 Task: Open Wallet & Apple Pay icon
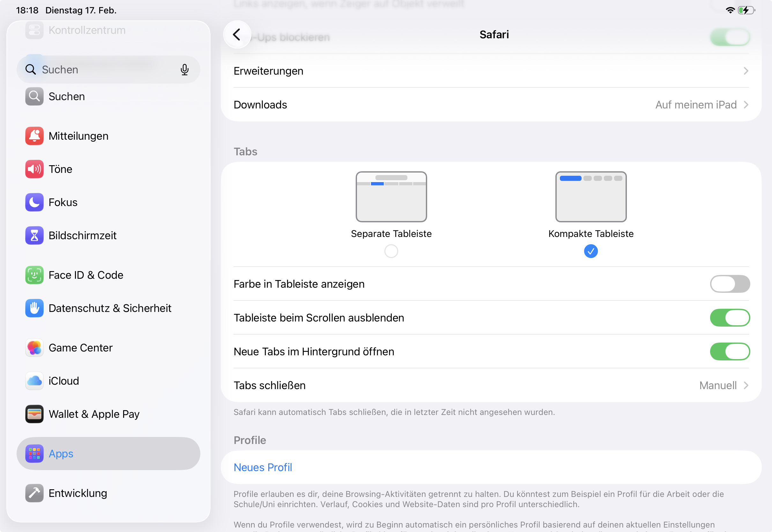[34, 414]
